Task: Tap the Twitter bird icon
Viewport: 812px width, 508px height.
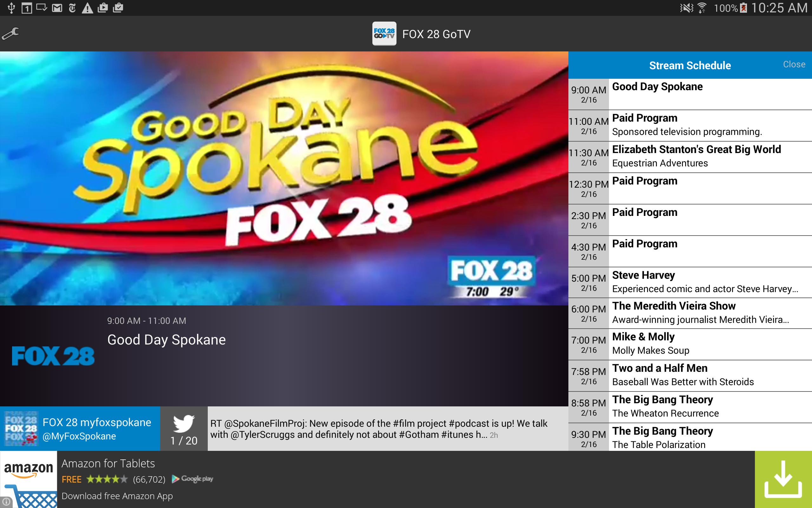Action: [x=184, y=423]
